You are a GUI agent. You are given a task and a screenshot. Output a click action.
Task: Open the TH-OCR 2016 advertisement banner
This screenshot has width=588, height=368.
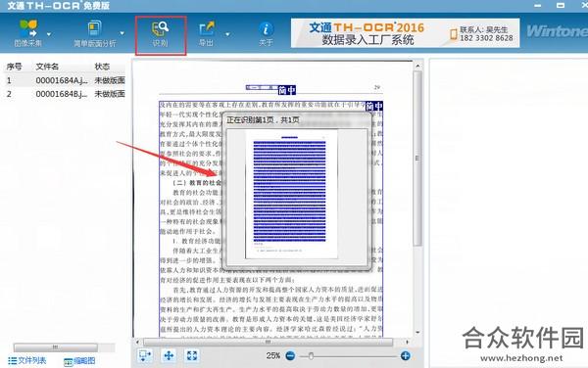(406, 33)
